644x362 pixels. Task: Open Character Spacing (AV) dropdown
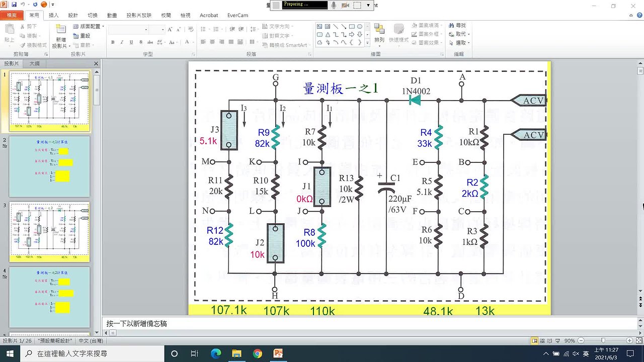tap(162, 42)
